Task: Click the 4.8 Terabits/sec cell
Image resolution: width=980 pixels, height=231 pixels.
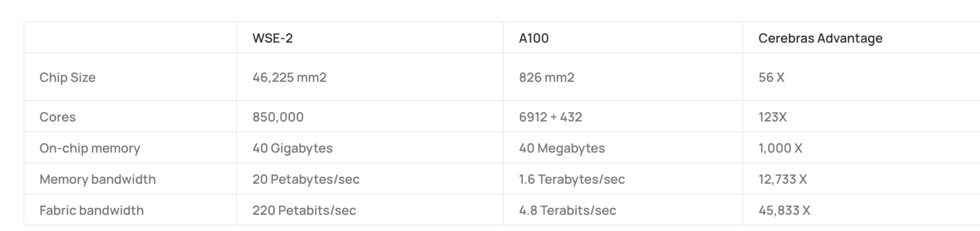Action: [568, 210]
